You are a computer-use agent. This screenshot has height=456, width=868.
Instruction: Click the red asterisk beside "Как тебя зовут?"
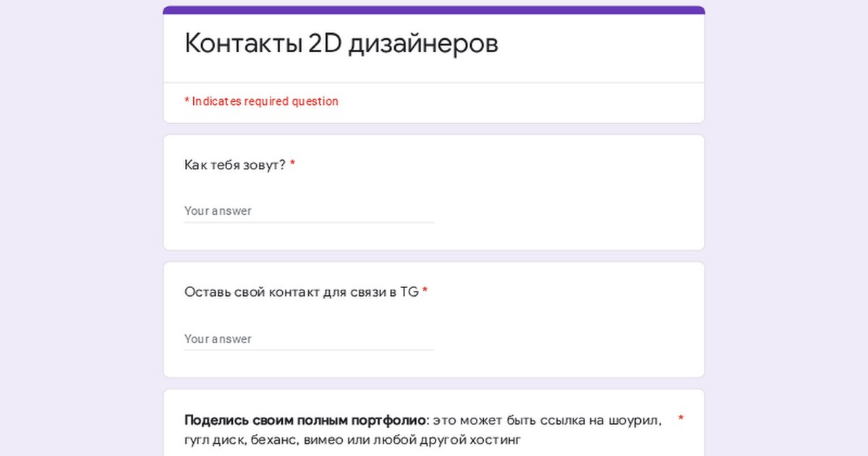(x=292, y=165)
